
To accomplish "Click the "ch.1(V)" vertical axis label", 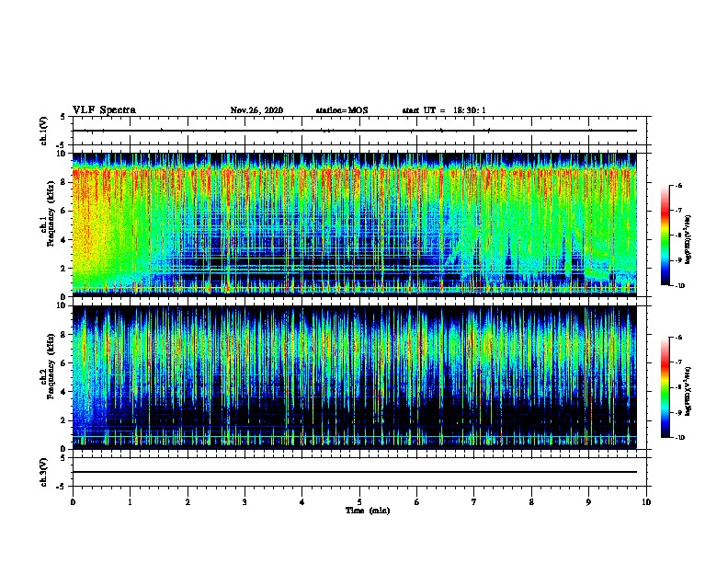I will click(x=44, y=131).
